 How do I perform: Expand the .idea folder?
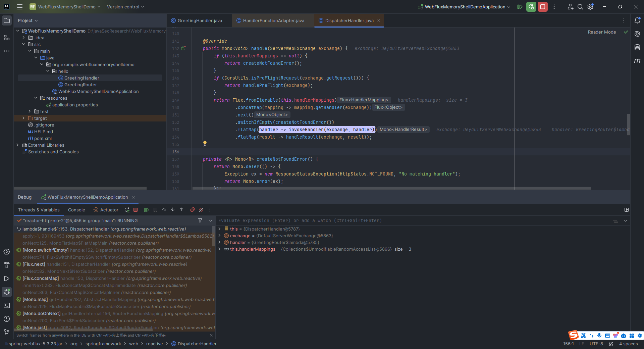coord(24,38)
